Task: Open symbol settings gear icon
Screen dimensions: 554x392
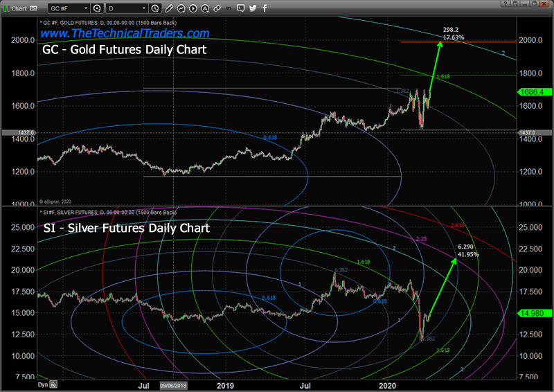Action: 97,8
